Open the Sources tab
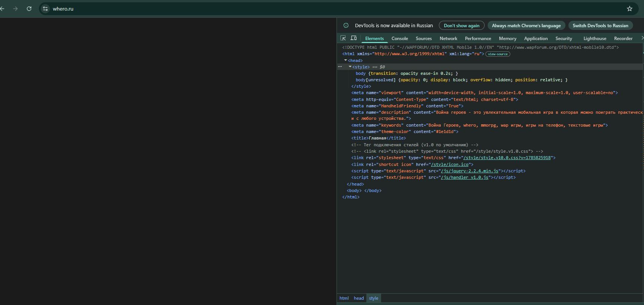 (x=423, y=39)
